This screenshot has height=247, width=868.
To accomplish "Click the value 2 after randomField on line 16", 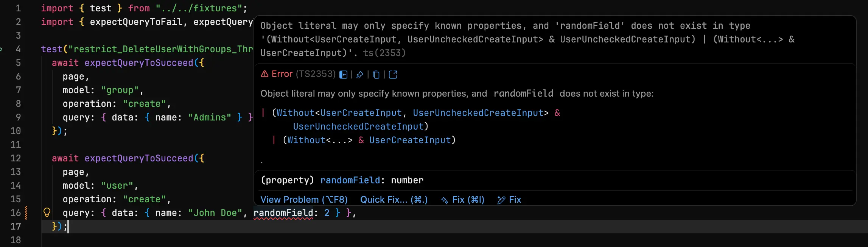I will [327, 213].
